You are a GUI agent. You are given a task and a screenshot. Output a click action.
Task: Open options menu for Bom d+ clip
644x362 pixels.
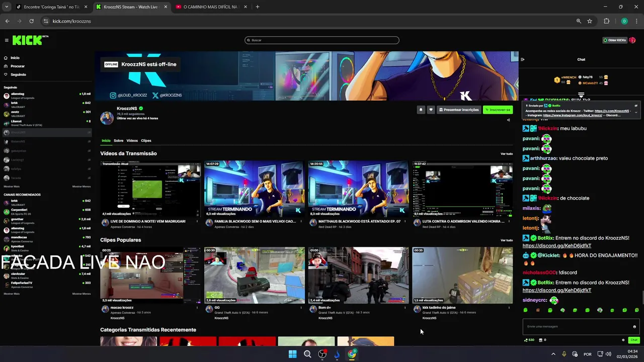click(x=405, y=308)
